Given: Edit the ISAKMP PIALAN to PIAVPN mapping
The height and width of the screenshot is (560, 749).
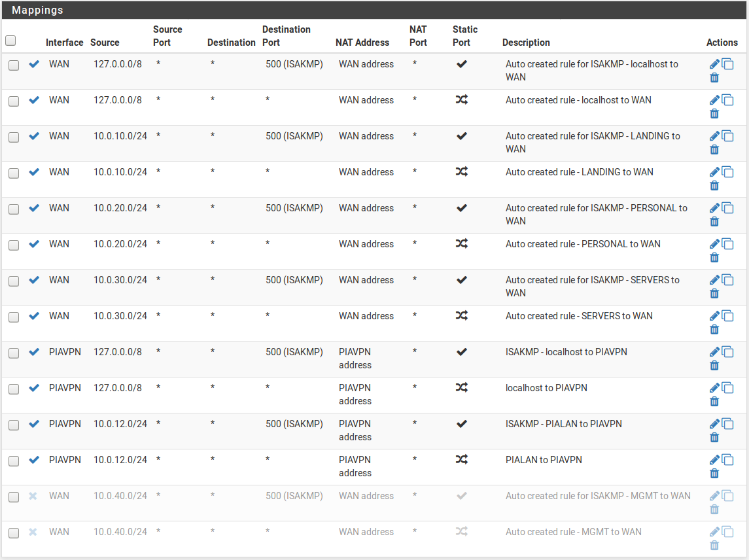Looking at the screenshot, I should click(x=714, y=424).
